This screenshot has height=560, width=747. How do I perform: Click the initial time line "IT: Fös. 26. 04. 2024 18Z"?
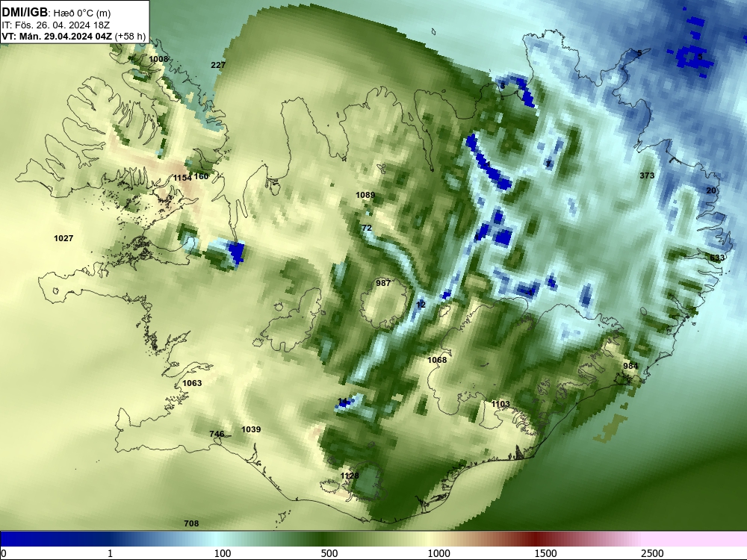pyautogui.click(x=56, y=25)
